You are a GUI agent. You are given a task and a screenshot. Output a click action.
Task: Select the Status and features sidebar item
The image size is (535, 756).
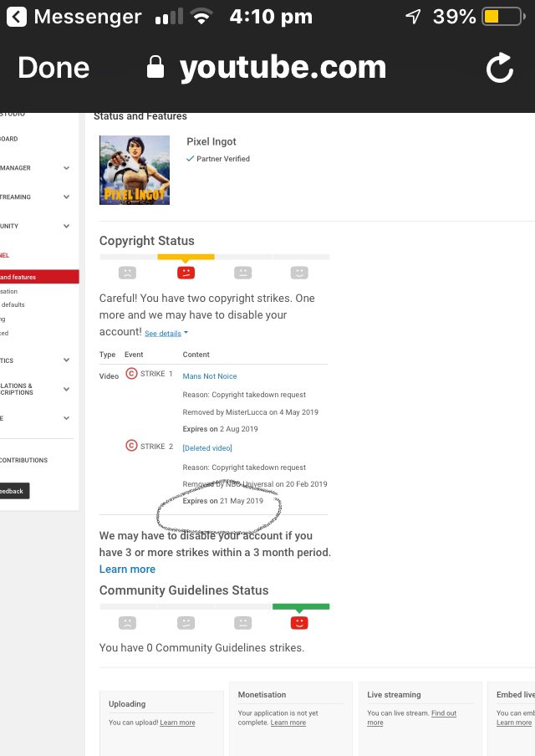[39, 277]
